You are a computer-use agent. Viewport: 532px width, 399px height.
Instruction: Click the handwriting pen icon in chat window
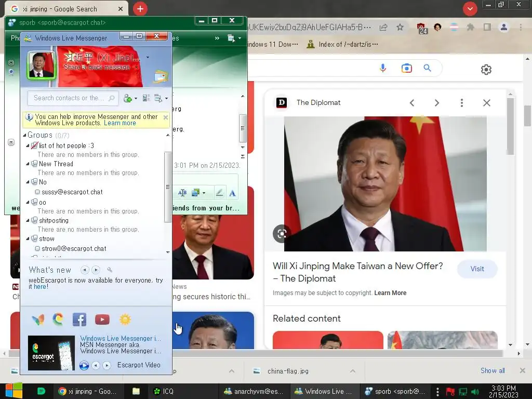220,193
